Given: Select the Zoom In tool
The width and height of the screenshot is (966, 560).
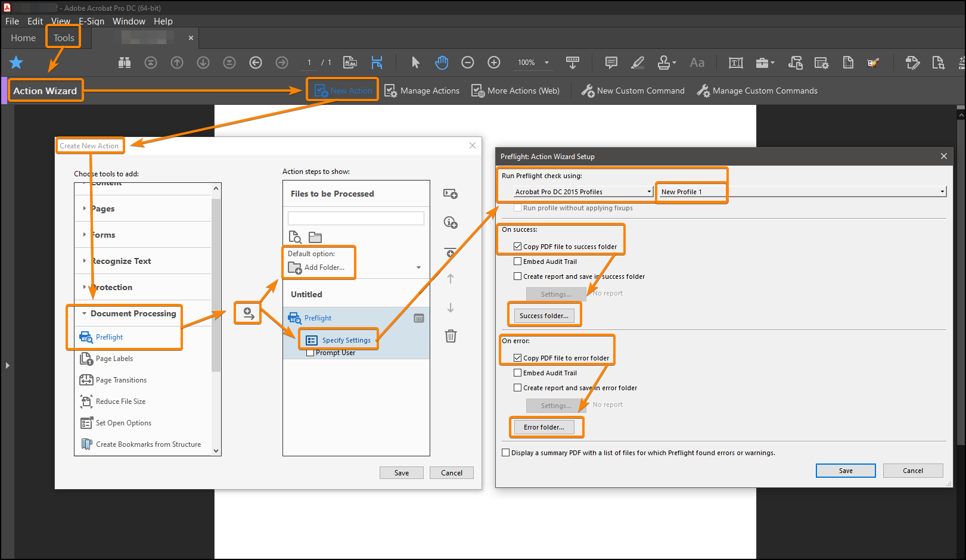Looking at the screenshot, I should click(x=493, y=63).
